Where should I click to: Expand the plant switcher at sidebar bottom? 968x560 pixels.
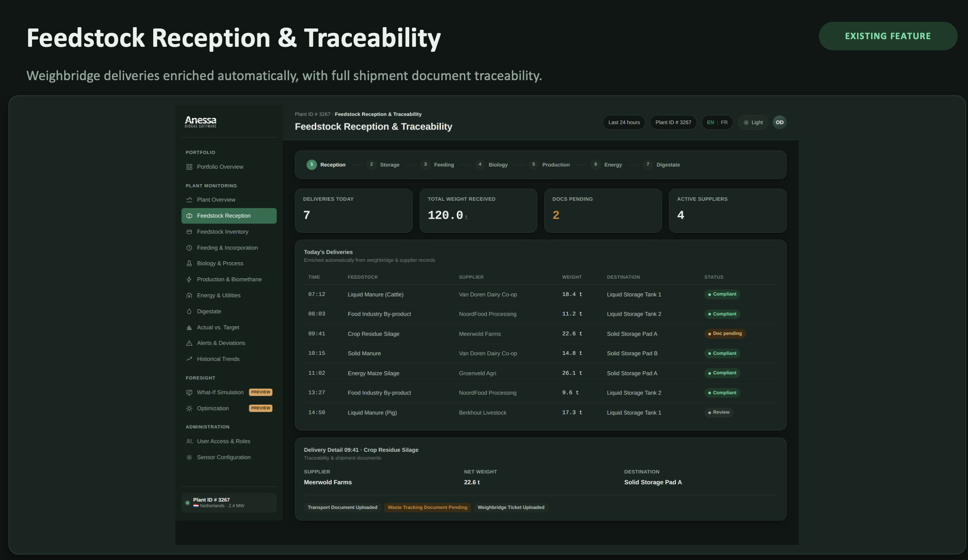coord(229,503)
